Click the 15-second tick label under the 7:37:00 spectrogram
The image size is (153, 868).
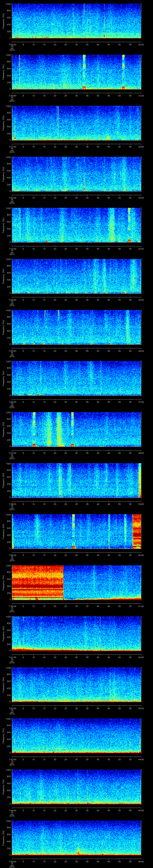pos(44,453)
